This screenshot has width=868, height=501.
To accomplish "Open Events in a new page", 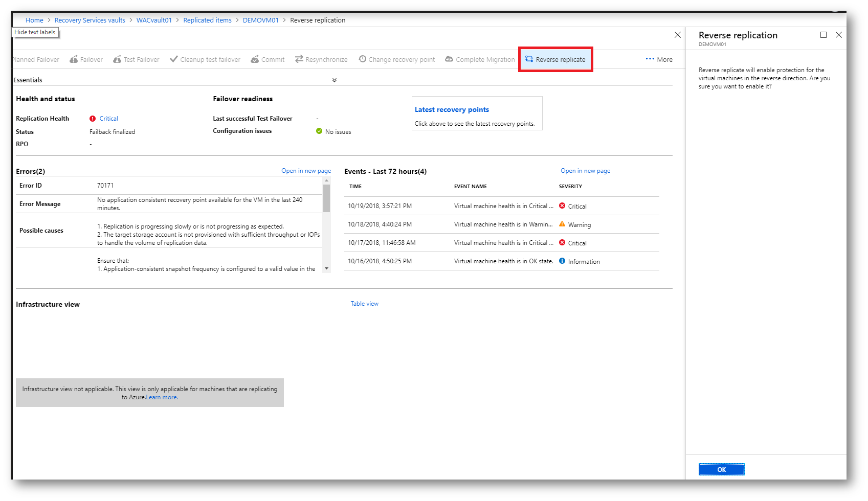I will pos(585,171).
